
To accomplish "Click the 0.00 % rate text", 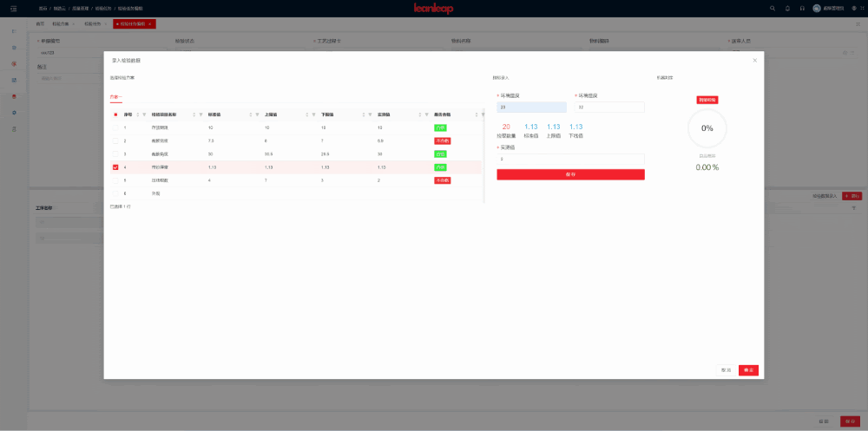I will click(707, 167).
